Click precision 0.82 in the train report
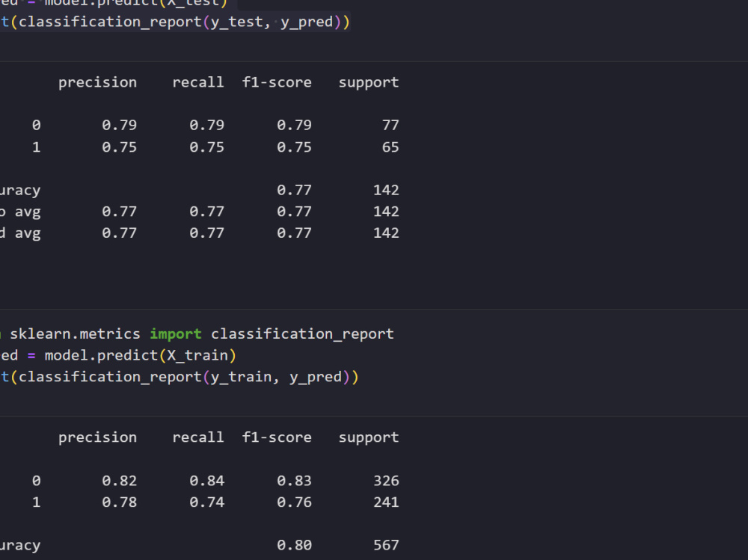This screenshot has width=748, height=560. coord(119,481)
